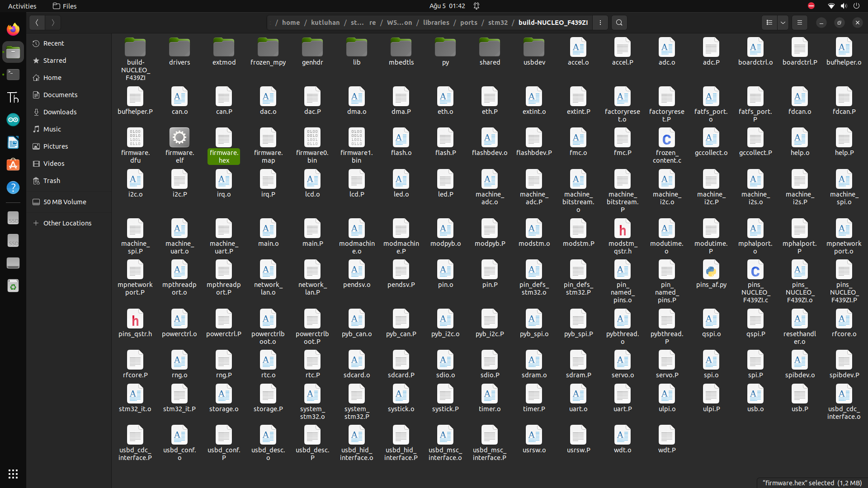Open the folder options three-dot menu
868x488 pixels.
[600, 23]
